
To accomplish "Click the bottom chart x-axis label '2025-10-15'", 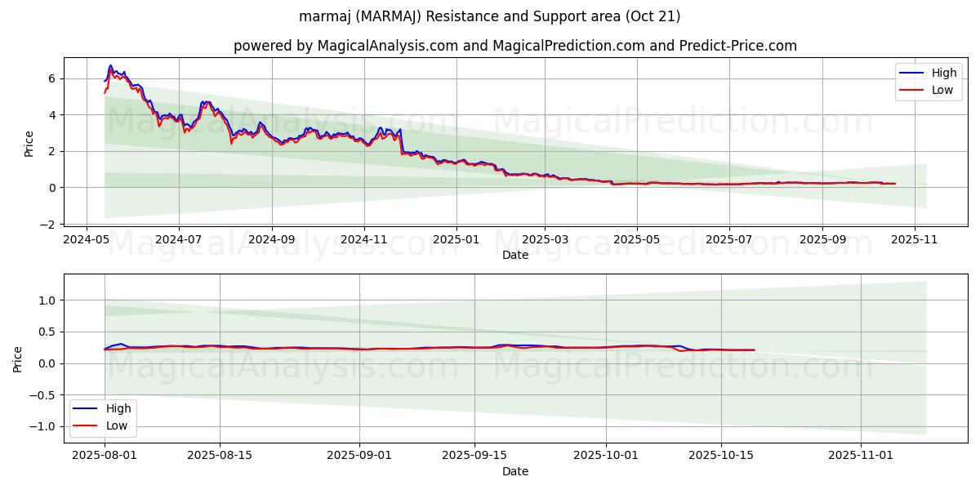I will pyautogui.click(x=721, y=457).
